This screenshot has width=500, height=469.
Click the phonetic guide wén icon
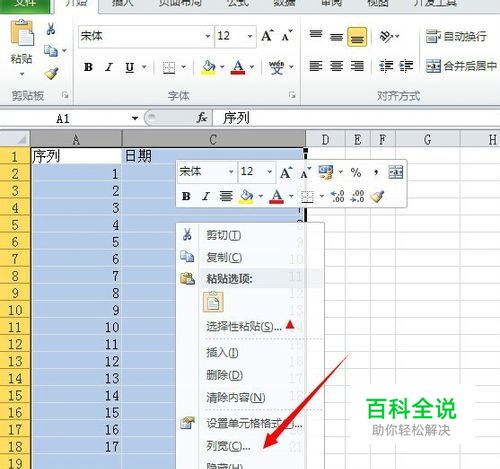click(x=277, y=67)
